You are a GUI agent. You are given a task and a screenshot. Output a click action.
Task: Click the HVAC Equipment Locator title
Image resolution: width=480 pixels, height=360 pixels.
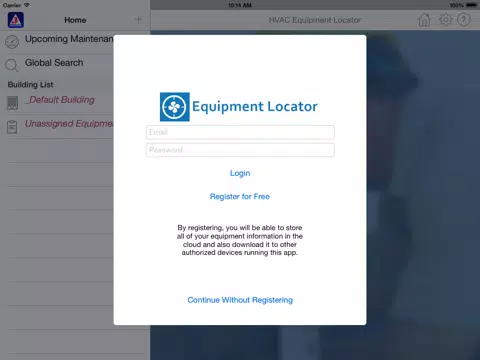tap(315, 20)
